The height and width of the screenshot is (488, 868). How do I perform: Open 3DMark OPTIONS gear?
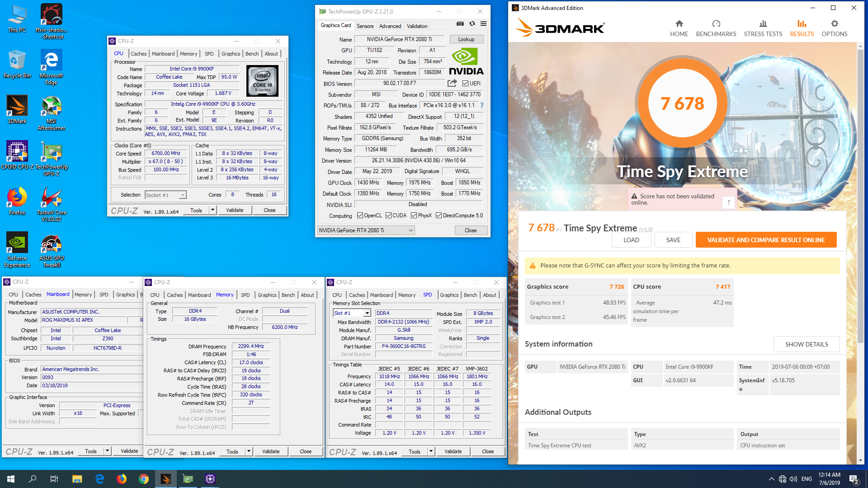pos(835,28)
